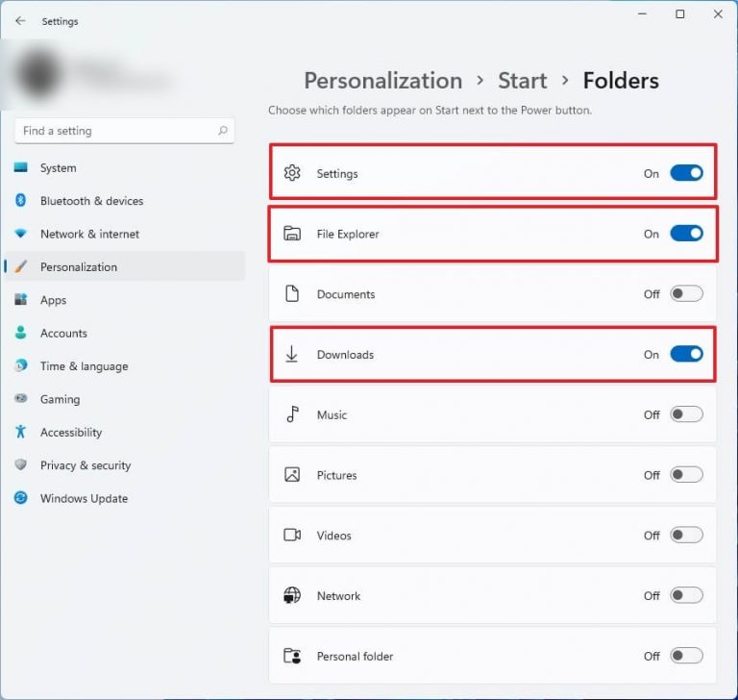Click the back arrow icon
The width and height of the screenshot is (738, 700).
click(20, 21)
